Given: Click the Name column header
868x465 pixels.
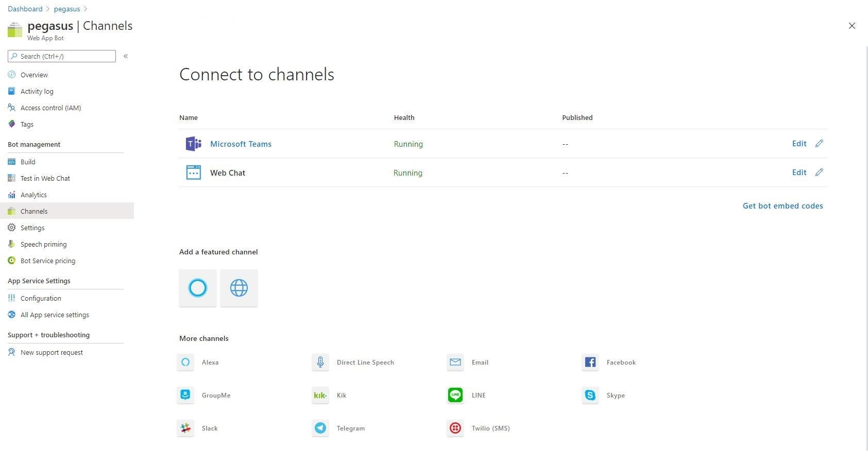Looking at the screenshot, I should 189,117.
